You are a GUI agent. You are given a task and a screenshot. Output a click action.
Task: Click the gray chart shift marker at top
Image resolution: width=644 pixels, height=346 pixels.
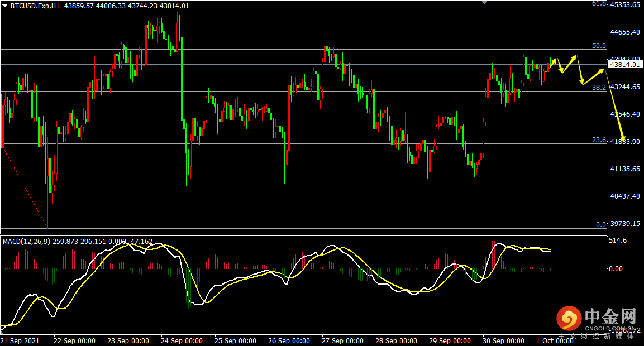tap(484, 3)
